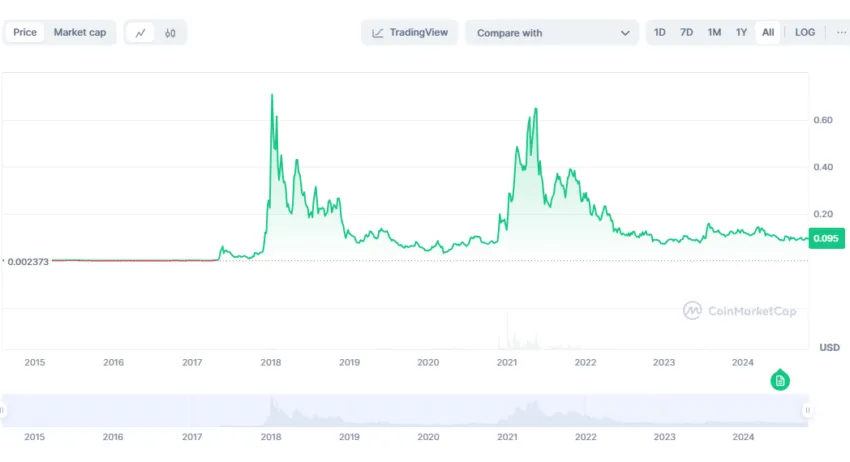Click the 2015 label on main axis
The width and height of the screenshot is (850, 462).
35,362
